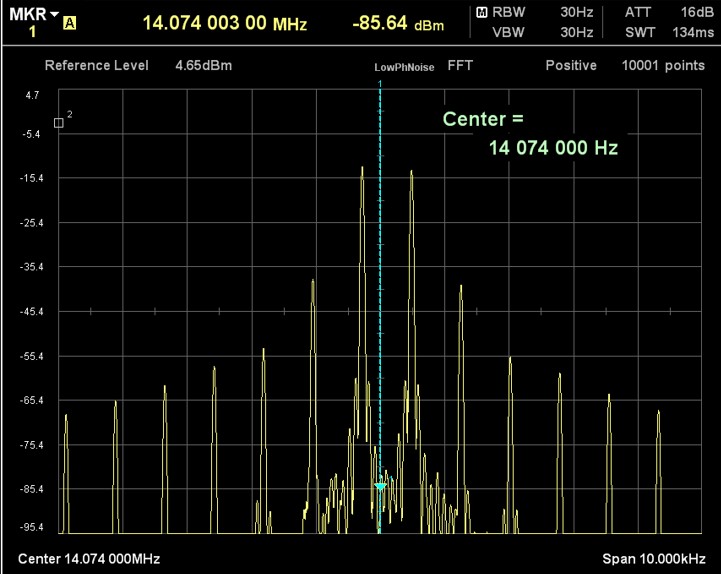Toggle the LowPhNoise mode label
This screenshot has width=721, height=574.
[x=404, y=67]
